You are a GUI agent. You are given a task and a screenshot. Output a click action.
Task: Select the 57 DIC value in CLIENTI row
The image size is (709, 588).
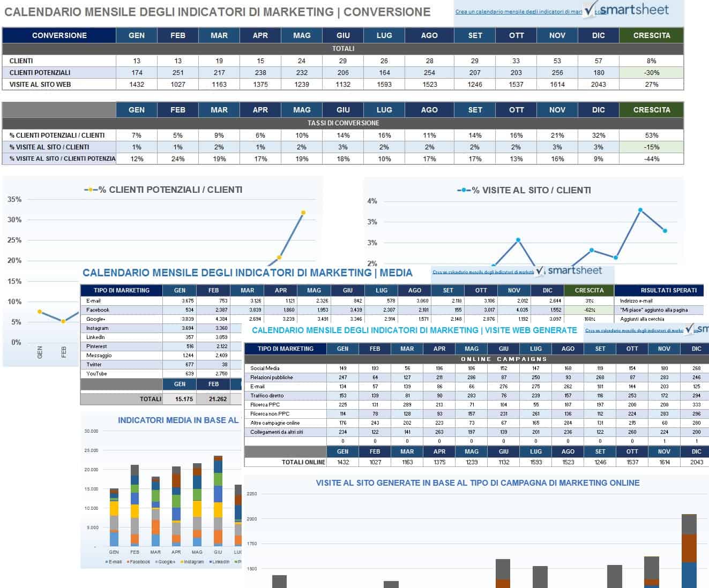click(x=599, y=61)
